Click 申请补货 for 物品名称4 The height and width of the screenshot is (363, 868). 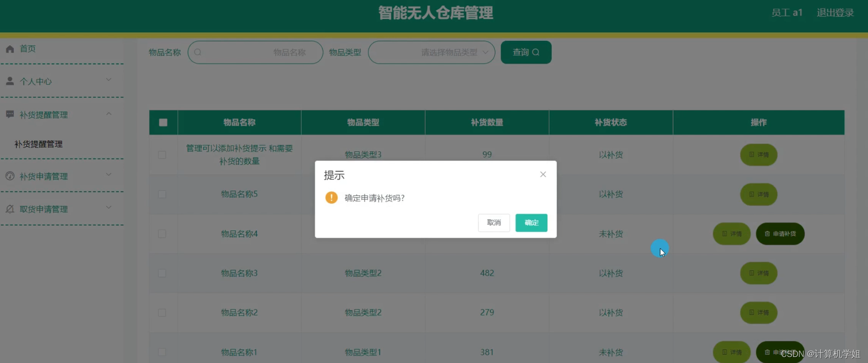(x=780, y=234)
